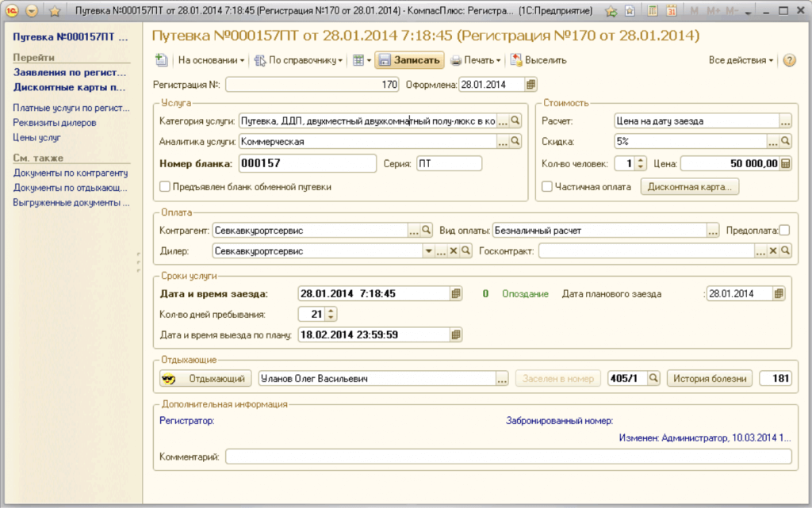Screen dimensions: 812x508
Task: Open calendar for Дата планового заезда
Action: 779,293
